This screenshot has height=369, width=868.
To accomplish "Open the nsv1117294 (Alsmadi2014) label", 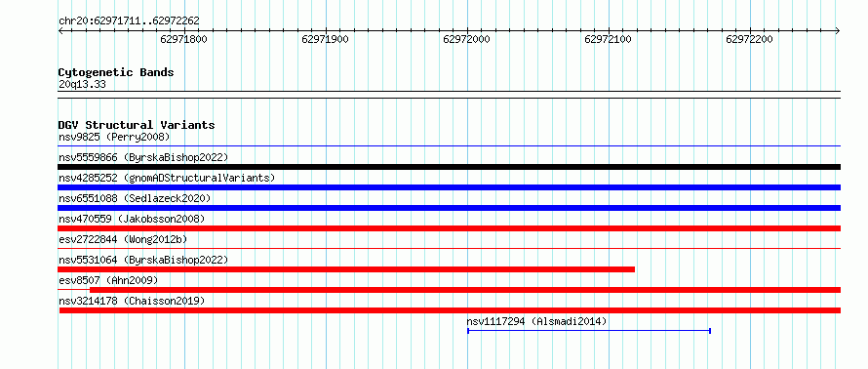I will coord(536,321).
